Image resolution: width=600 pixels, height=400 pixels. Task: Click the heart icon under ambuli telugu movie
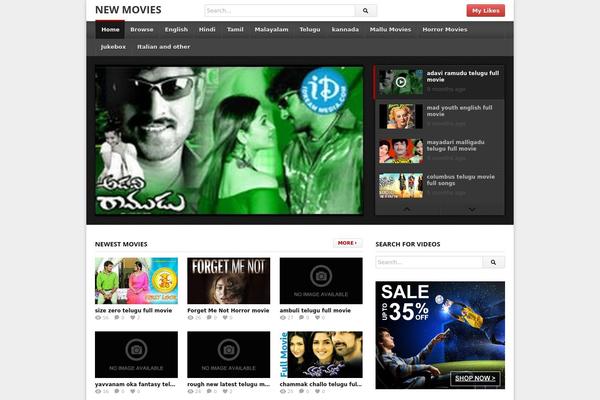[317, 318]
